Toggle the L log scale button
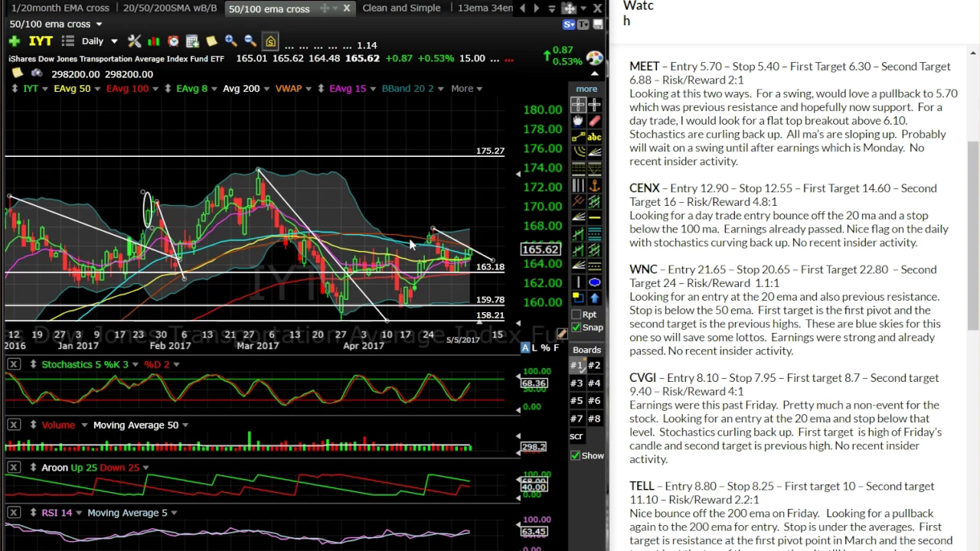980x551 pixels. pos(535,348)
